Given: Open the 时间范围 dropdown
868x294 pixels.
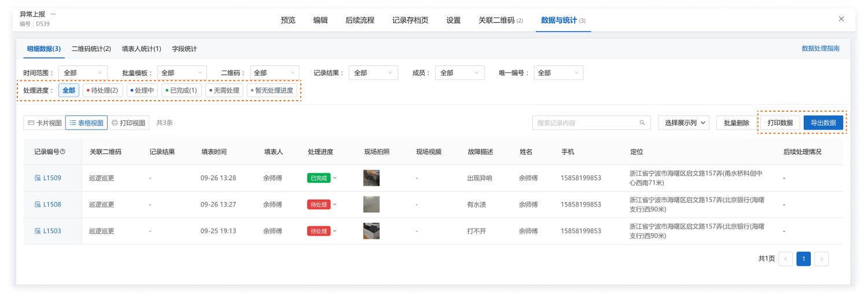Looking at the screenshot, I should pyautogui.click(x=83, y=73).
